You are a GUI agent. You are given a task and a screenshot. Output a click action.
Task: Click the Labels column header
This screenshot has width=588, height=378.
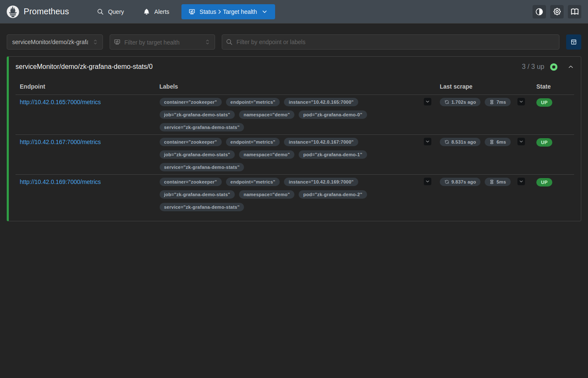coord(168,87)
